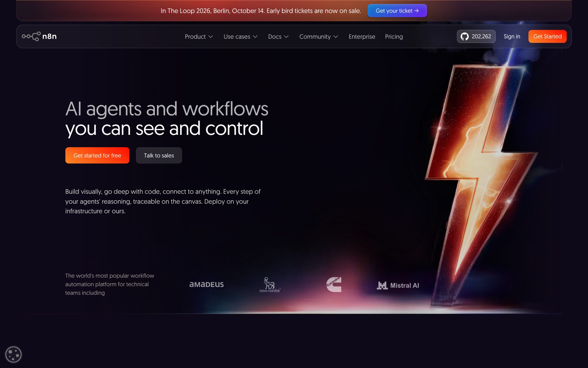
Task: Go to the Enterprise page
Action: pos(362,37)
